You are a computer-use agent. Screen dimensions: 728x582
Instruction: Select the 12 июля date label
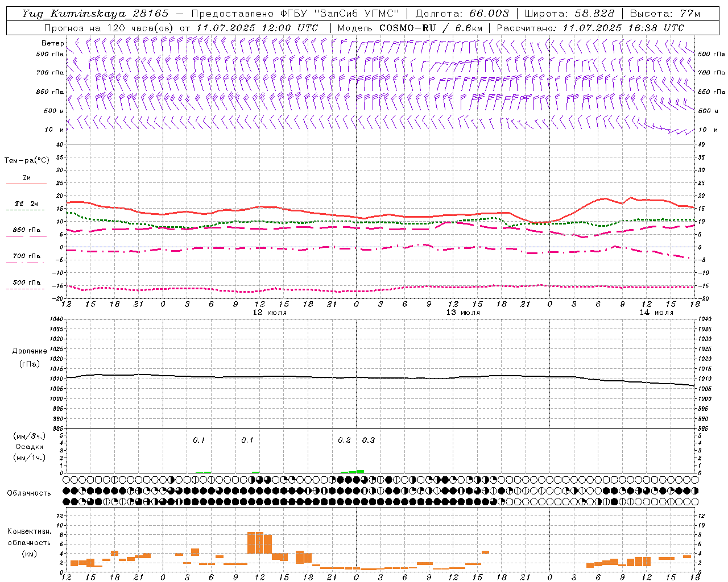(x=270, y=312)
